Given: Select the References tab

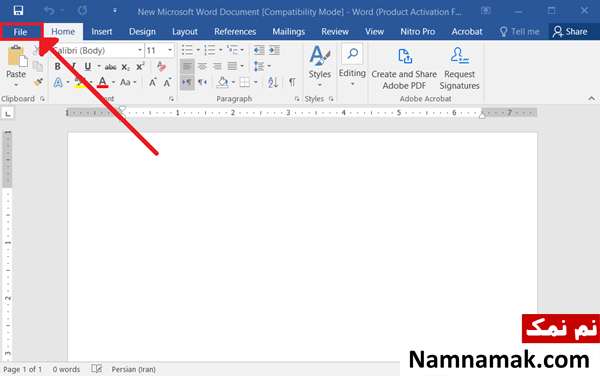Looking at the screenshot, I should coord(235,32).
